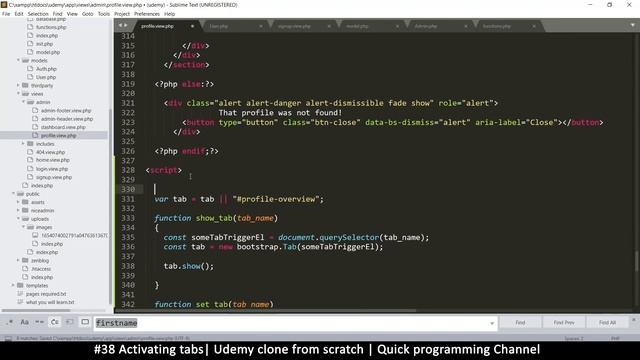
Task: Expand the zenblog folder
Action: pyautogui.click(x=18, y=260)
